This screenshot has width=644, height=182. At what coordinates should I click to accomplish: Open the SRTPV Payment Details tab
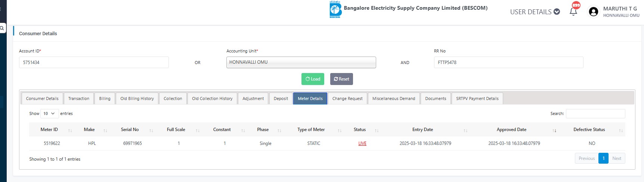(x=477, y=98)
